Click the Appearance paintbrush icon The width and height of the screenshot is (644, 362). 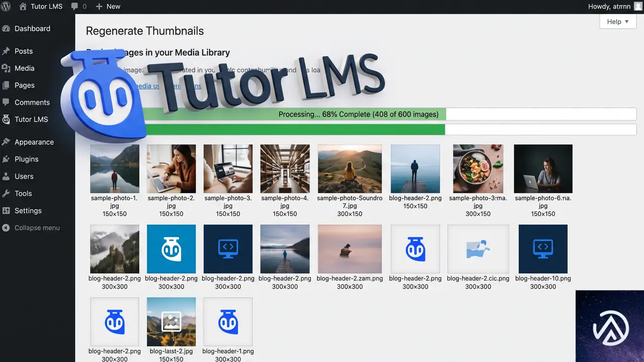coord(6,142)
